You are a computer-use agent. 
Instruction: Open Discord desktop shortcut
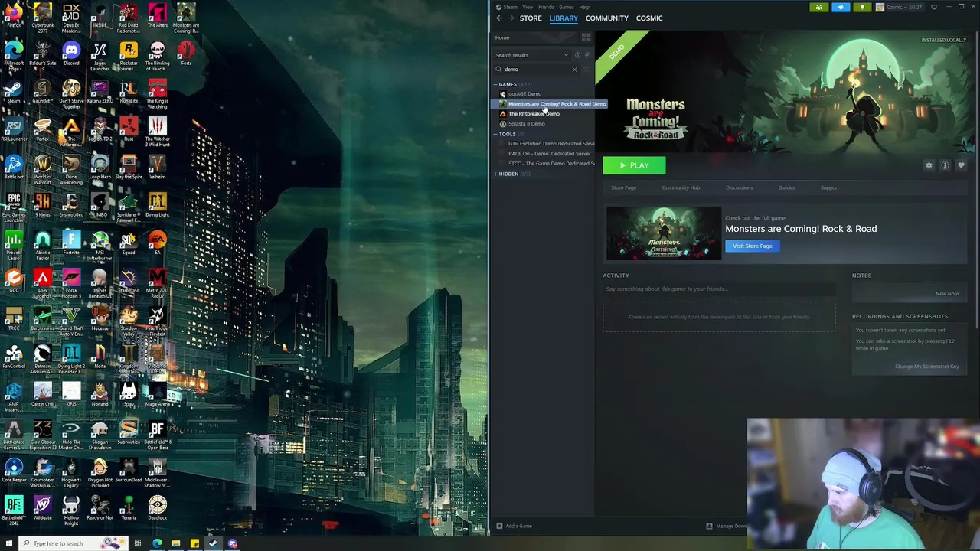(x=71, y=55)
